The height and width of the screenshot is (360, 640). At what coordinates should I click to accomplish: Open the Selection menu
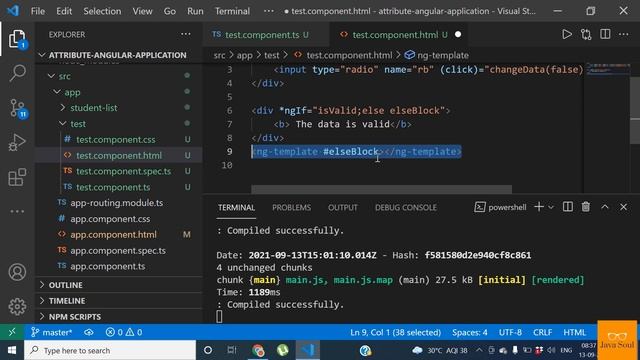click(102, 11)
